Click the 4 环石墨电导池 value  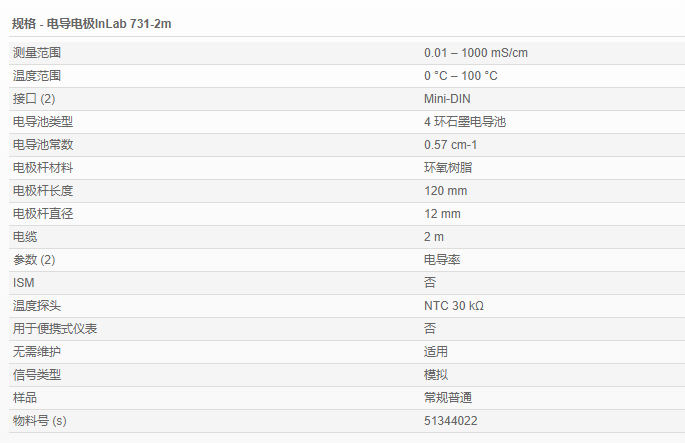tap(465, 121)
